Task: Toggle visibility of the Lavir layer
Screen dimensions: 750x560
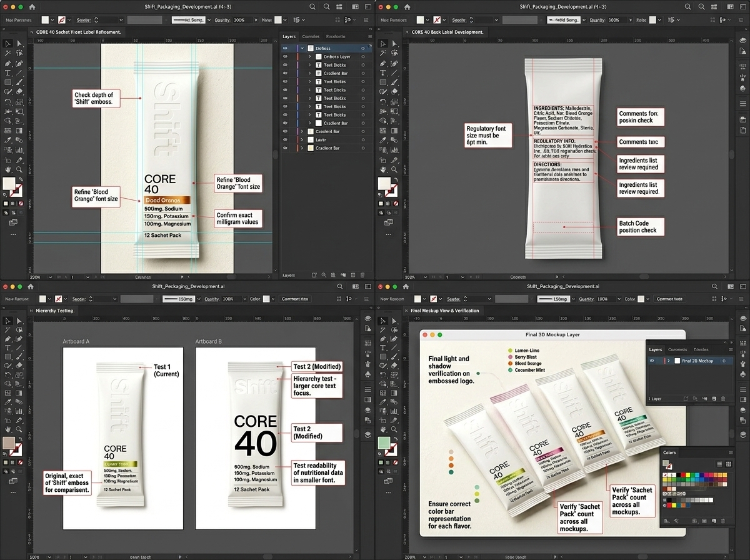Action: 285,140
